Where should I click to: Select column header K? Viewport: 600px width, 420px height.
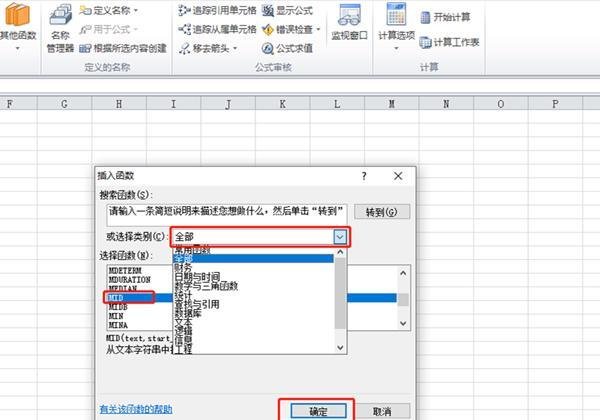[282, 104]
